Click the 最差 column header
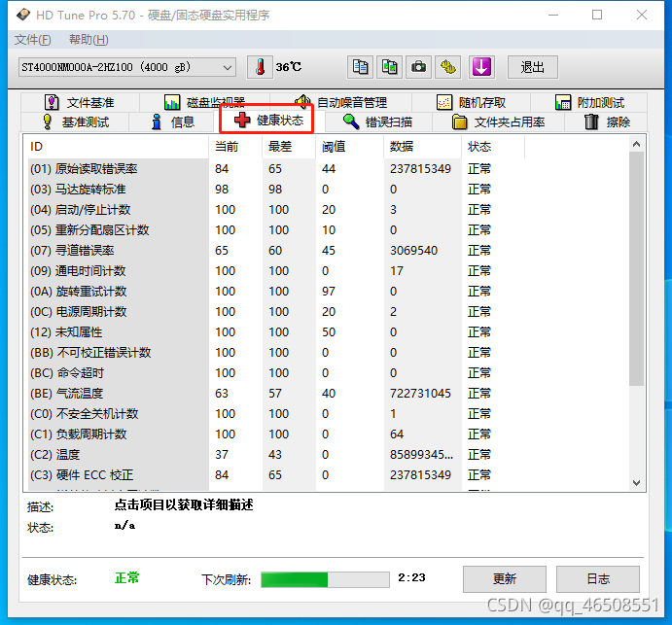The image size is (672, 625). pyautogui.click(x=289, y=147)
